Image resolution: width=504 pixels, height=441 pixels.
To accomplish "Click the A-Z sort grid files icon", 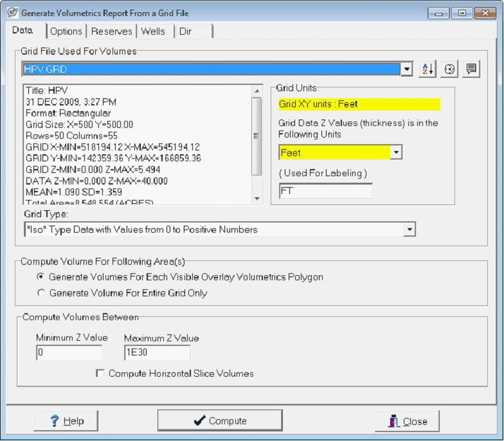I will coord(428,69).
